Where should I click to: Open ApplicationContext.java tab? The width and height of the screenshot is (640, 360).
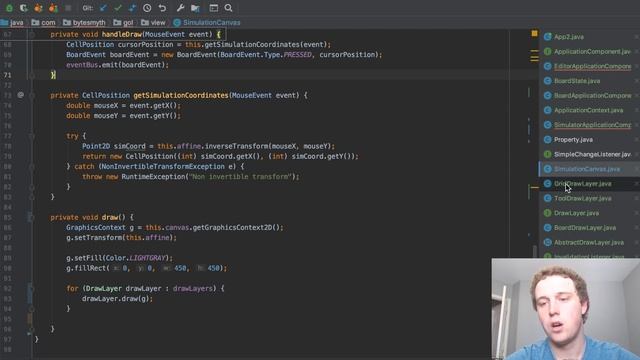[589, 110]
